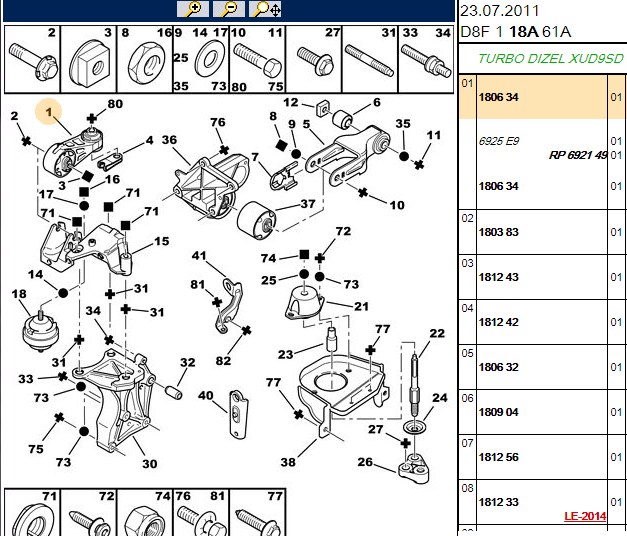Click replacement reference RP 6921 49
The image size is (627, 536).
[578, 155]
